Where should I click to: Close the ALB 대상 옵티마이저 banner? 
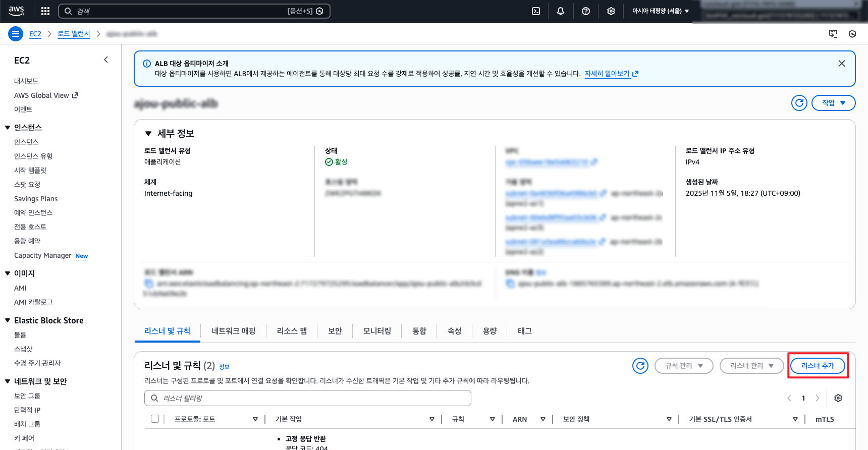842,64
